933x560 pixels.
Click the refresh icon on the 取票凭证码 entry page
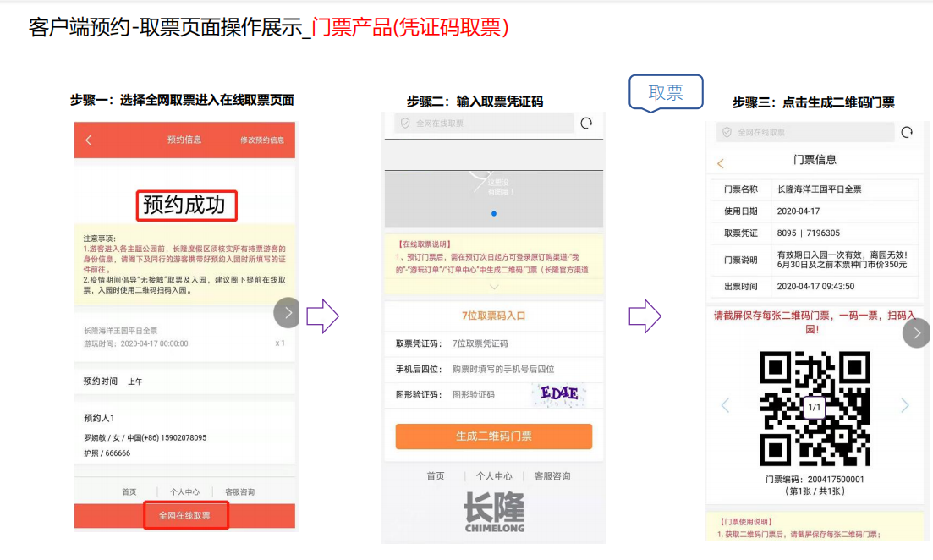(x=587, y=124)
